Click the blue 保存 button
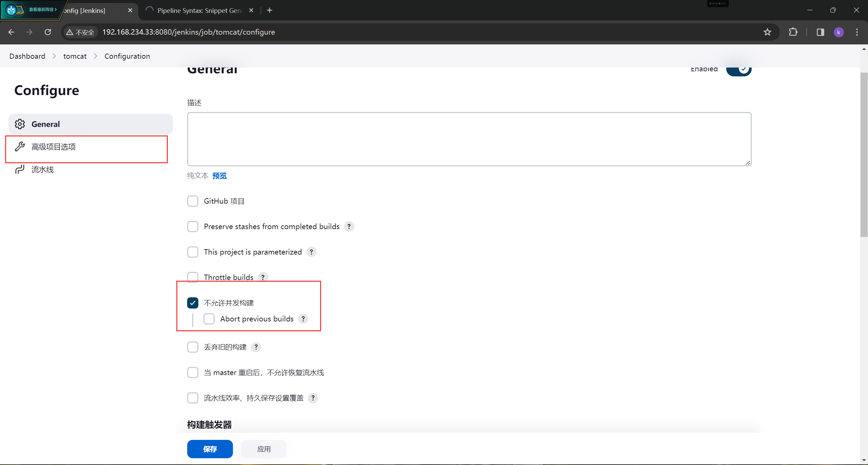 [x=210, y=449]
